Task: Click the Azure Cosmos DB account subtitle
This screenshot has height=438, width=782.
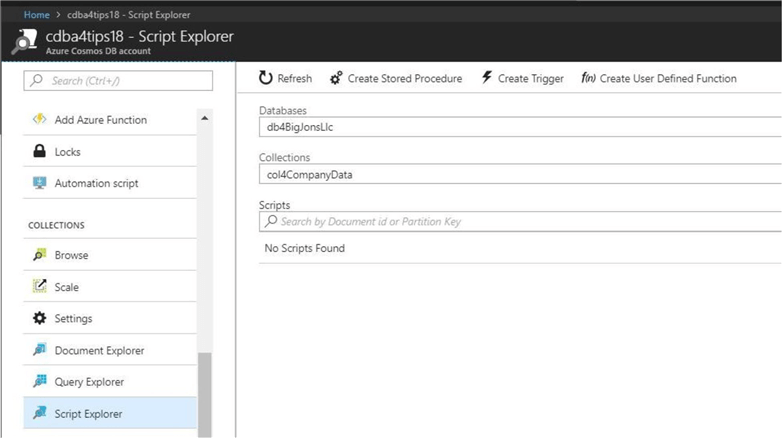Action: [98, 51]
